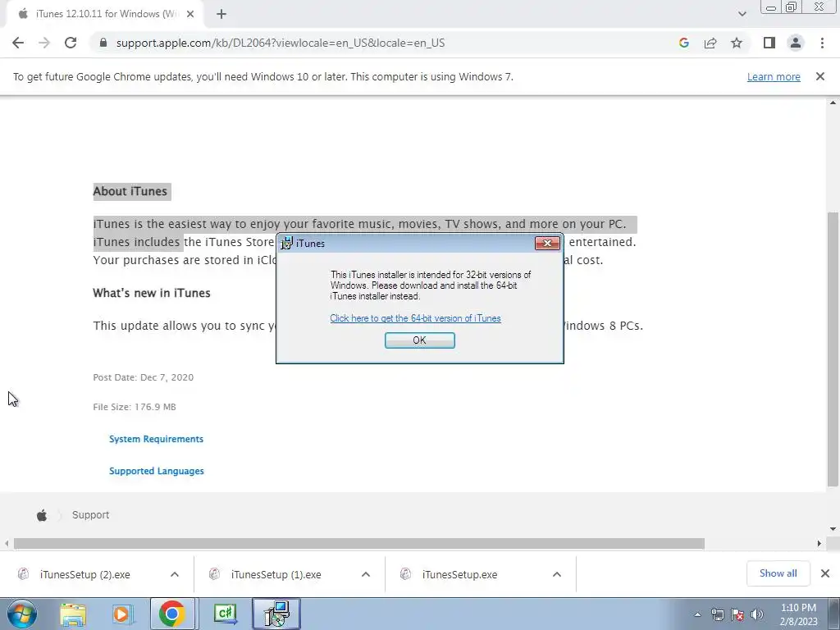Reload the Apple support page
The width and height of the screenshot is (840, 630).
(x=71, y=43)
